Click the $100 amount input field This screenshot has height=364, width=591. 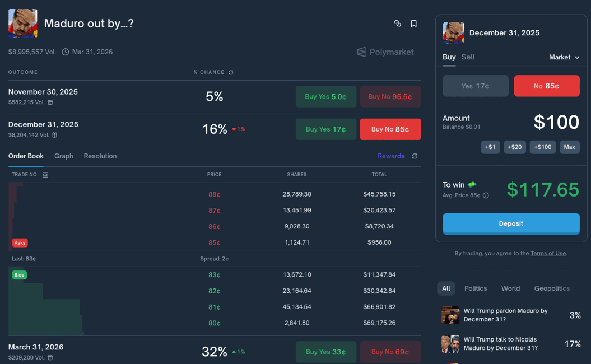tap(556, 122)
